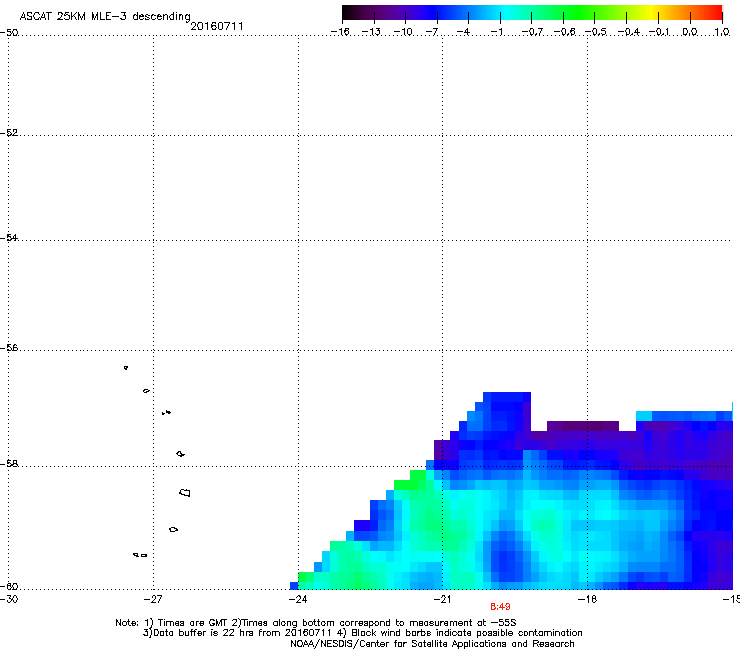This screenshot has height=650, width=740.
Task: Click the -13 label on the color scale
Action: (371, 32)
